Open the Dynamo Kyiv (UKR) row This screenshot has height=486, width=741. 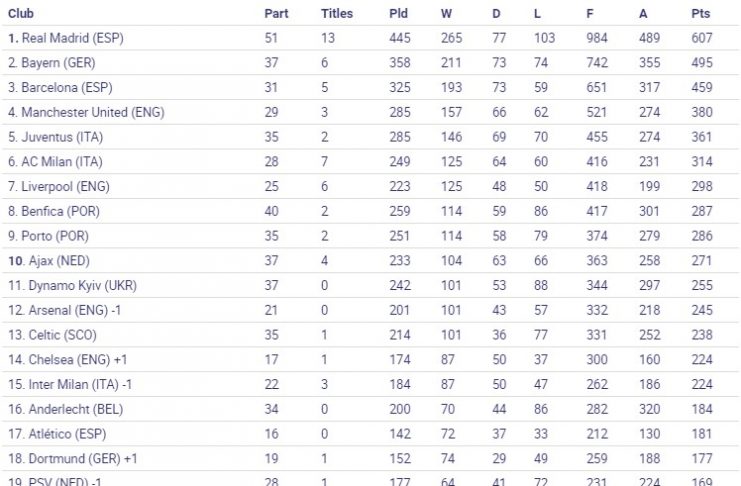[x=370, y=286]
